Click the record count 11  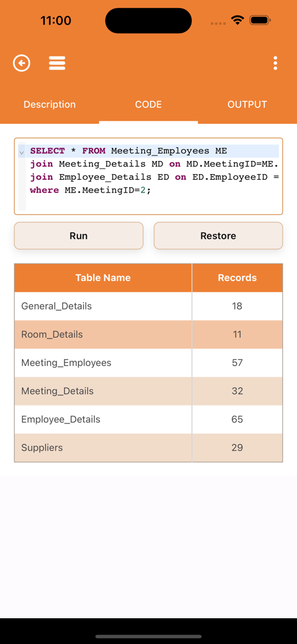237,335
